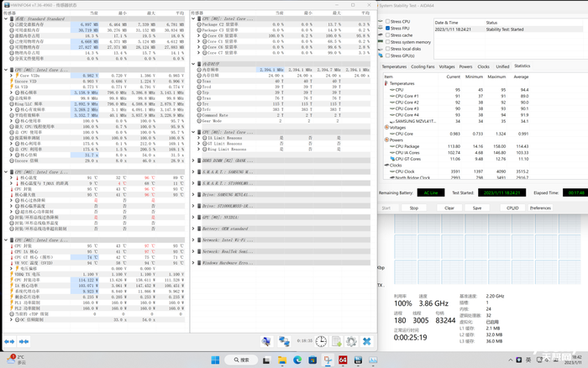Open the Windows Start menu
This screenshot has width=588, height=368.
tap(215, 360)
